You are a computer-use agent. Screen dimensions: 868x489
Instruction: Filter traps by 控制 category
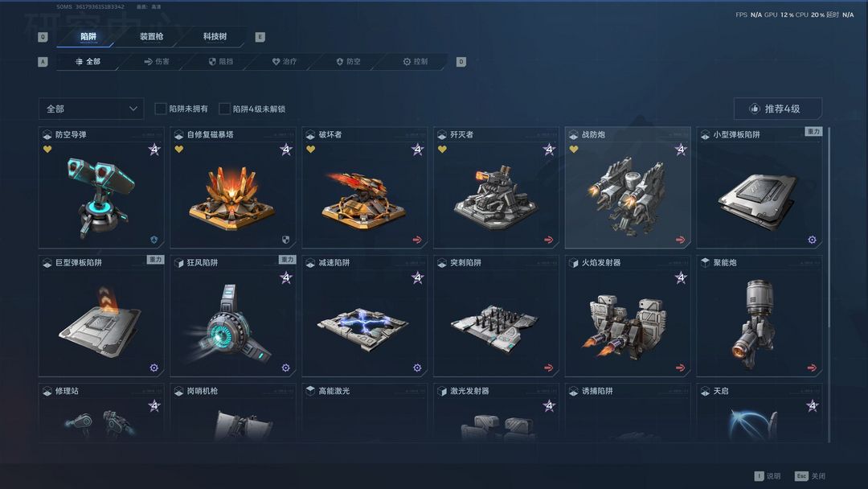[x=416, y=61]
